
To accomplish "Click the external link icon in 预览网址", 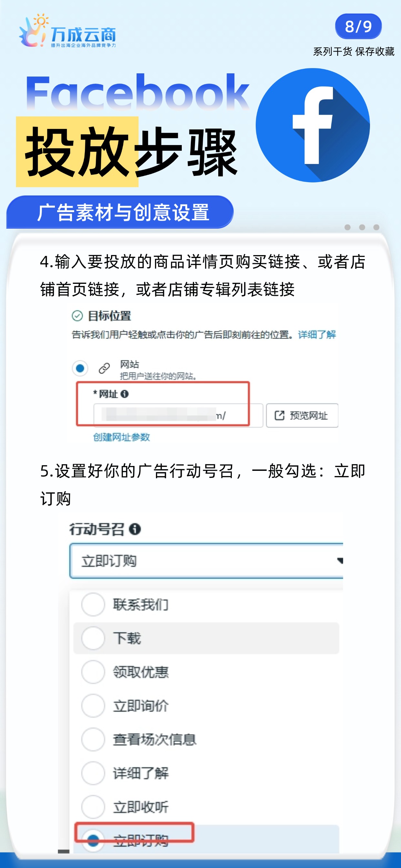I will pos(279,415).
